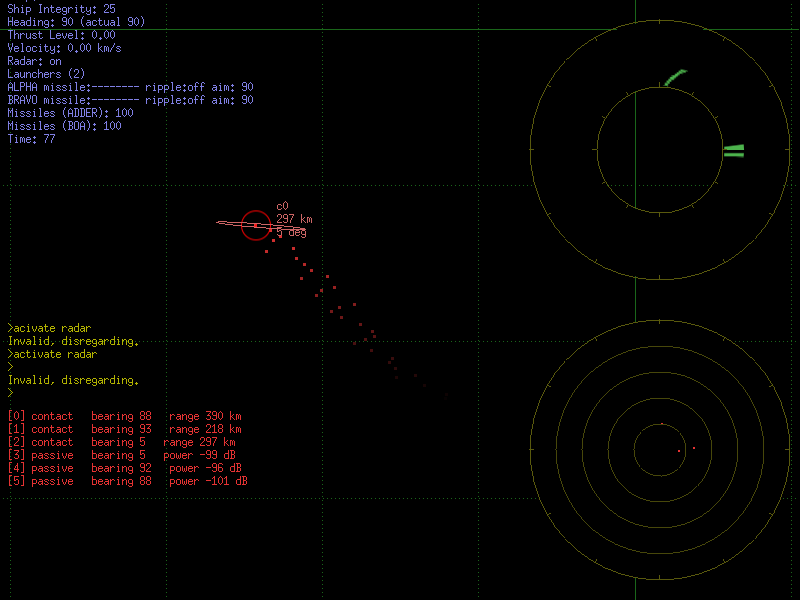
Task: Select passive [4] bearing 92 power -96 dB
Action: pyautogui.click(x=125, y=468)
